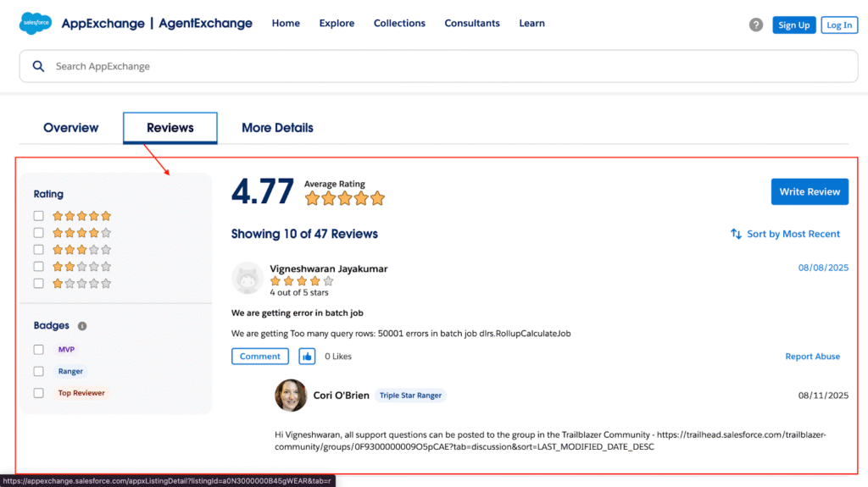Click the Top Reviewer badge label
Viewport: 868px width, 487px height.
(81, 393)
